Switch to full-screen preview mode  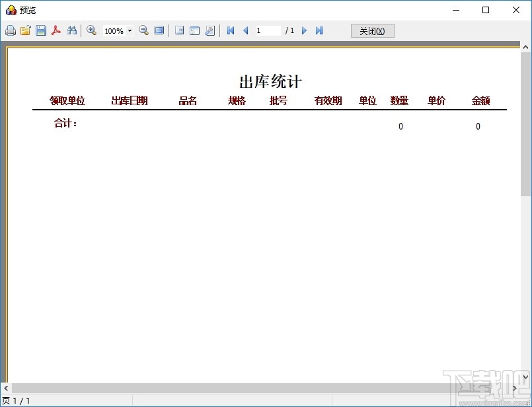159,30
